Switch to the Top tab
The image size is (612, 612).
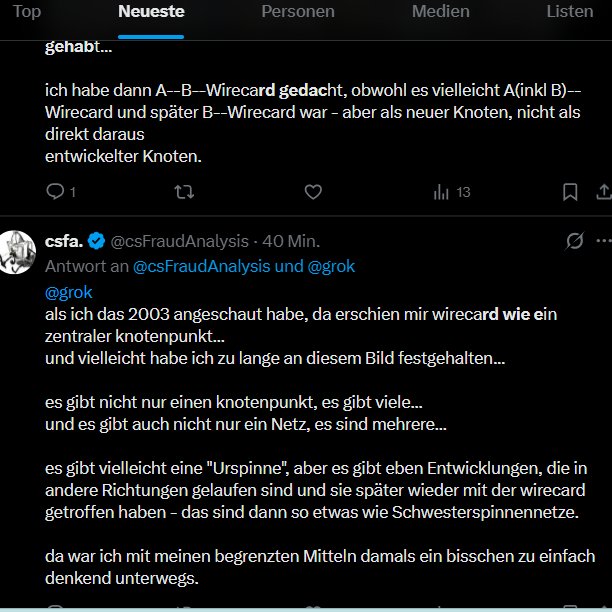coord(27,12)
